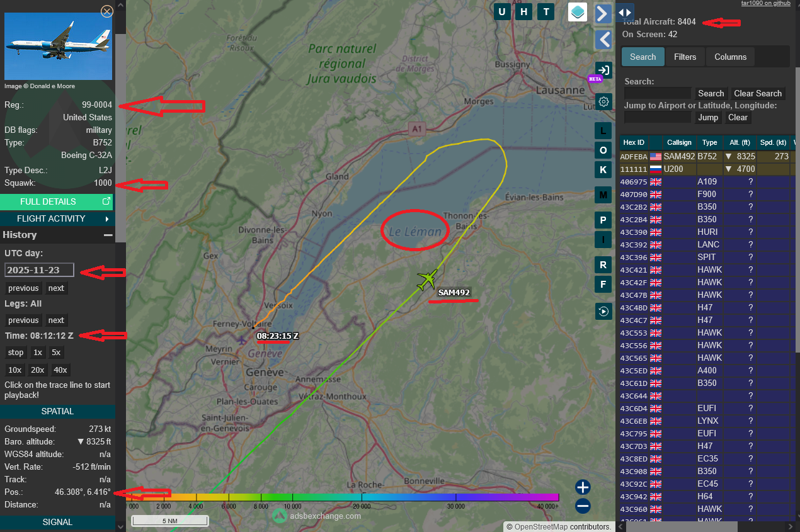Viewport: 800px width, 532px height.
Task: Close the aircraft info panel
Action: 107,11
